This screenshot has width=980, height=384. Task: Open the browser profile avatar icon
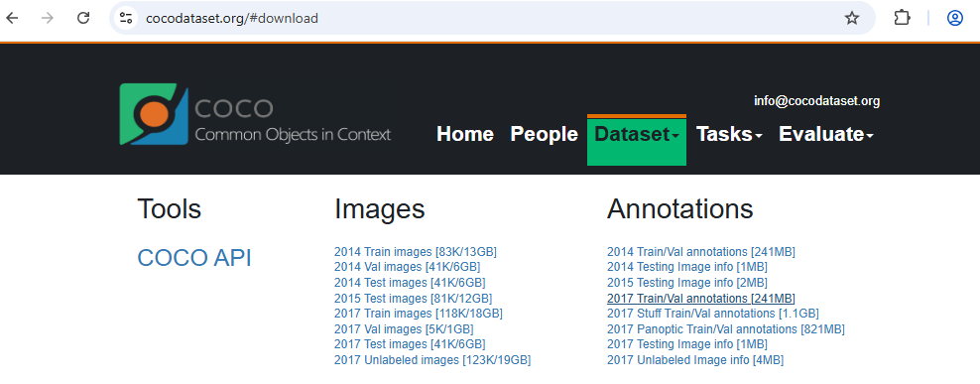tap(954, 18)
